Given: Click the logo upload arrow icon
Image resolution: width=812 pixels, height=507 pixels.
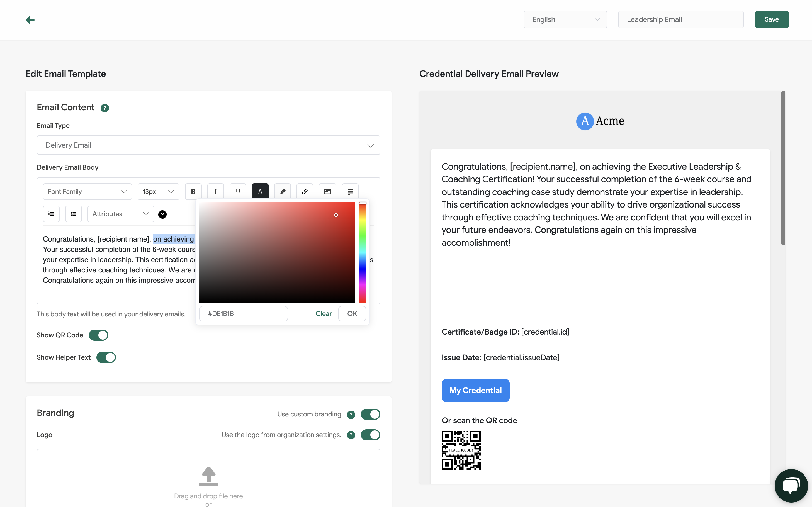Looking at the screenshot, I should pos(208,476).
